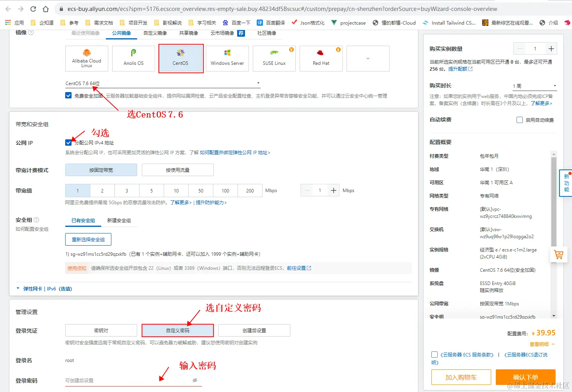
Task: Set bandwidth slider to 100 Mbps
Action: tap(225, 191)
